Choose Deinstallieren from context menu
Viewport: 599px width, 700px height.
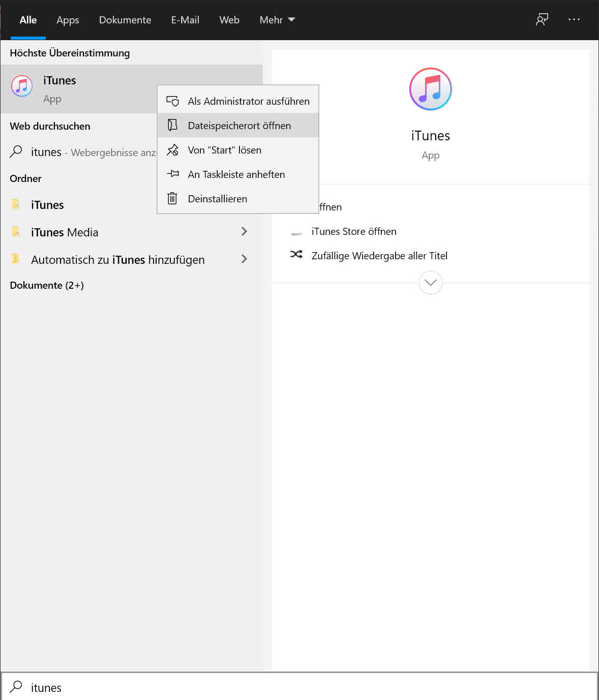238,199
